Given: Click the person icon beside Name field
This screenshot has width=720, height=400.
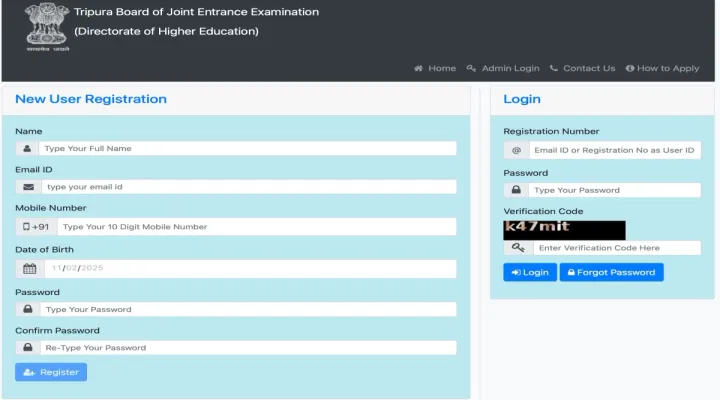Looking at the screenshot, I should (27, 148).
